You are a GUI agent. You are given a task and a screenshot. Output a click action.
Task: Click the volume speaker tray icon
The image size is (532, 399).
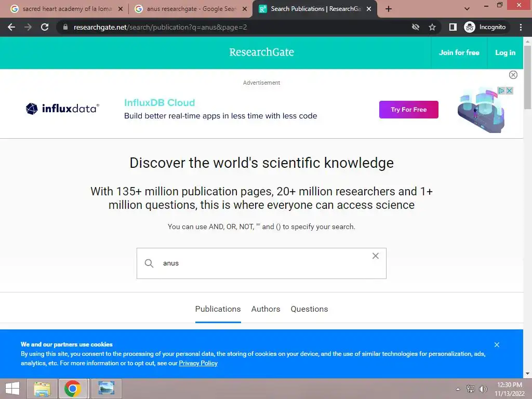(x=483, y=389)
